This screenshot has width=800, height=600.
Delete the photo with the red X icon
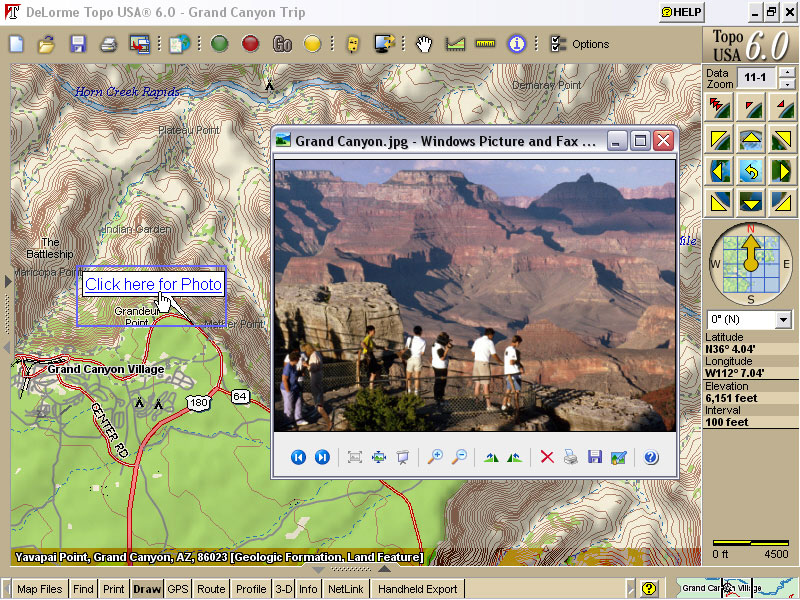click(547, 457)
